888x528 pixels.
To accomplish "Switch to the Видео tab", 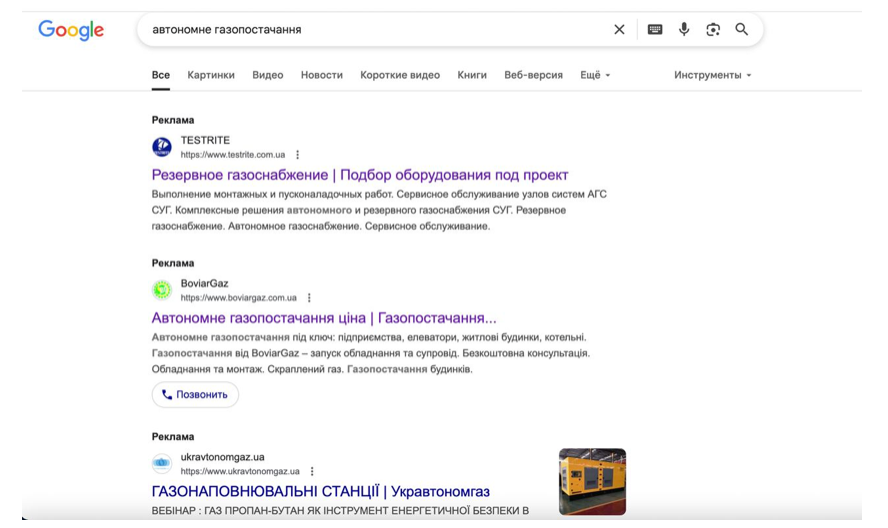I will coord(268,75).
